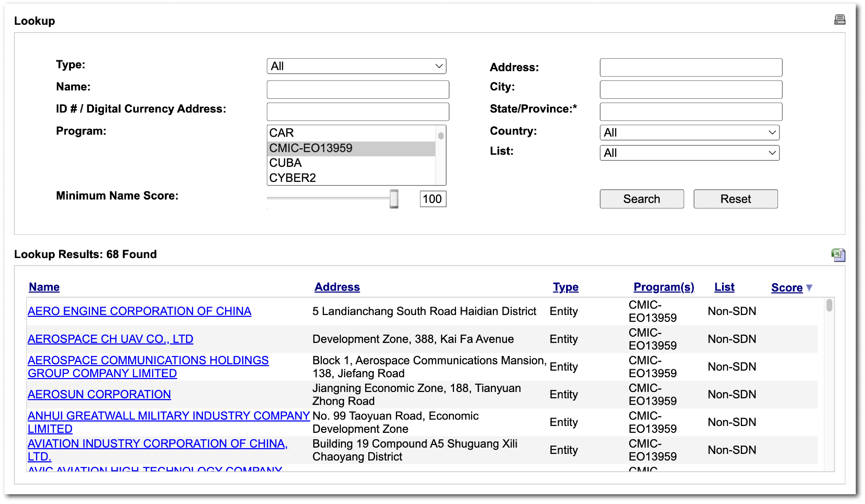Open the Type dropdown
The image size is (865, 504).
356,66
